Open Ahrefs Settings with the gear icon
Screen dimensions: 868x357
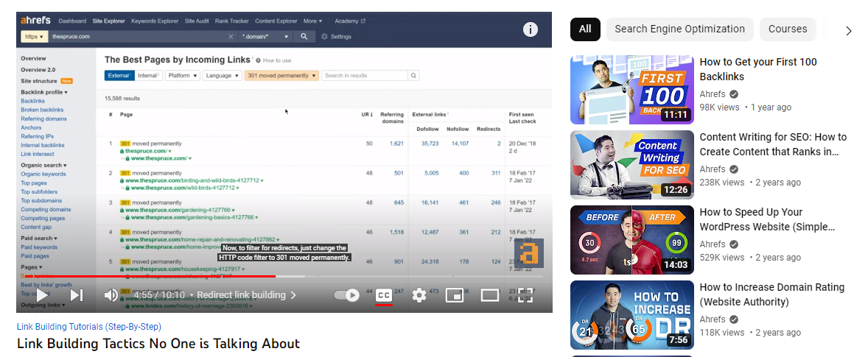(x=323, y=37)
